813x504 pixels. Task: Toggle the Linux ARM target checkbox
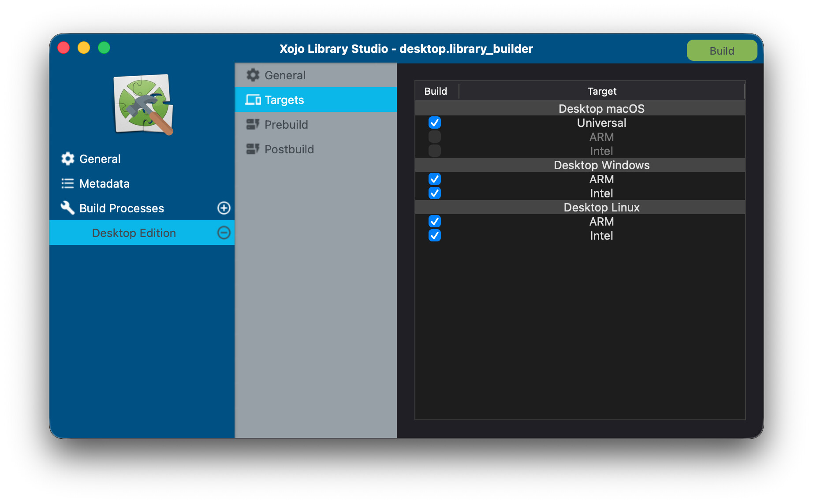pos(434,221)
